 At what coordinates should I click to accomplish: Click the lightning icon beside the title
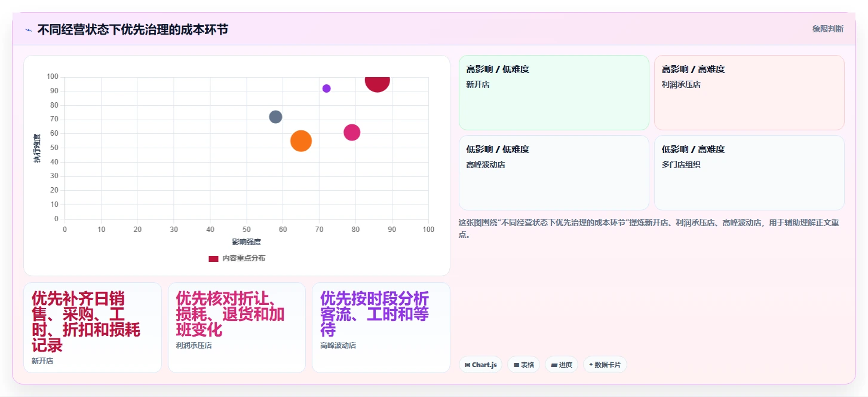28,30
